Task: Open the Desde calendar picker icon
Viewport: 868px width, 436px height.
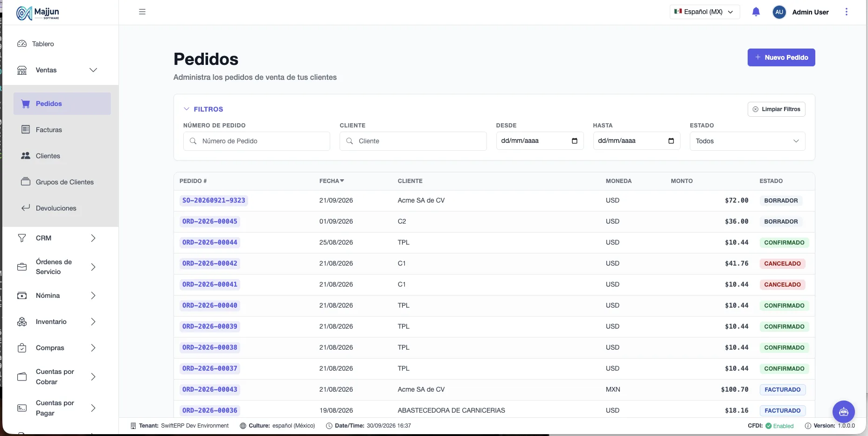Action: [x=575, y=141]
